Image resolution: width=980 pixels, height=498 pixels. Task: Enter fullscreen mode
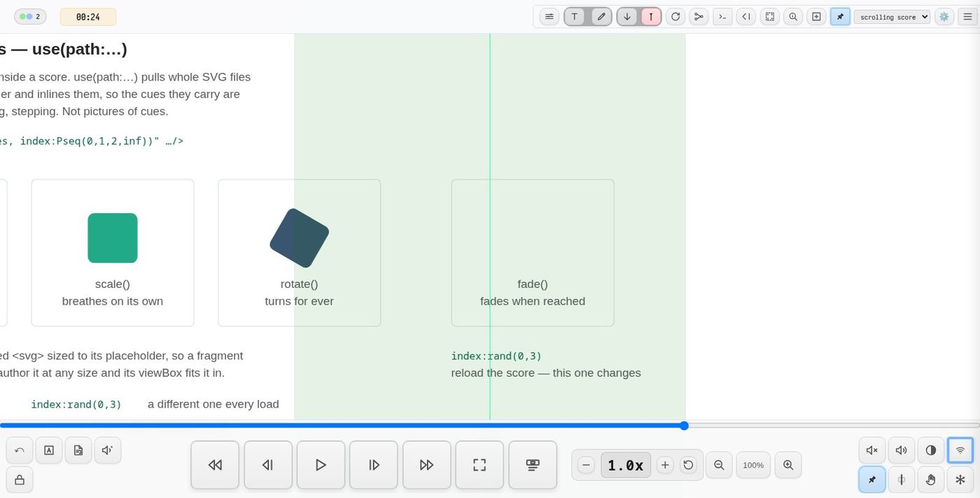(479, 464)
